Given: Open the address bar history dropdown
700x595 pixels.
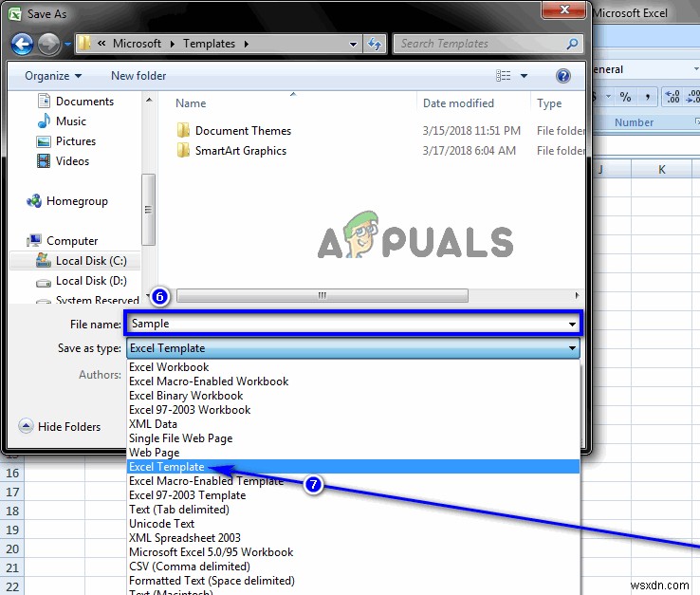Looking at the screenshot, I should (353, 45).
